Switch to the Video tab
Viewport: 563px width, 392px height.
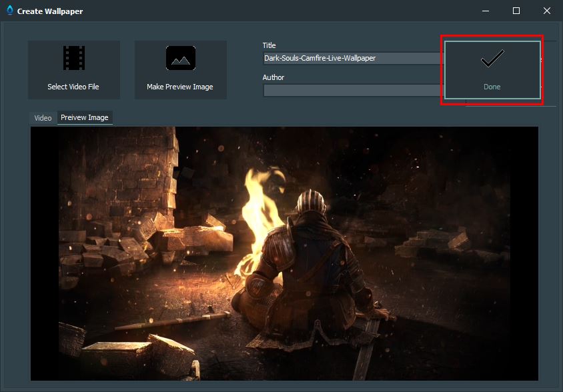(x=43, y=118)
